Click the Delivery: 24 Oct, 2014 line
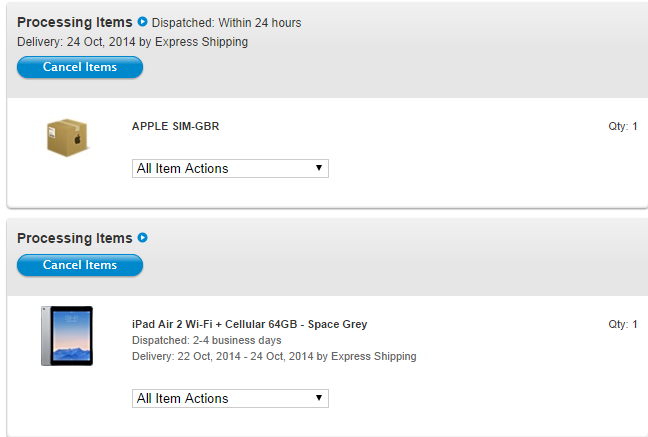Screen dimensions: 648x437 tap(132, 42)
